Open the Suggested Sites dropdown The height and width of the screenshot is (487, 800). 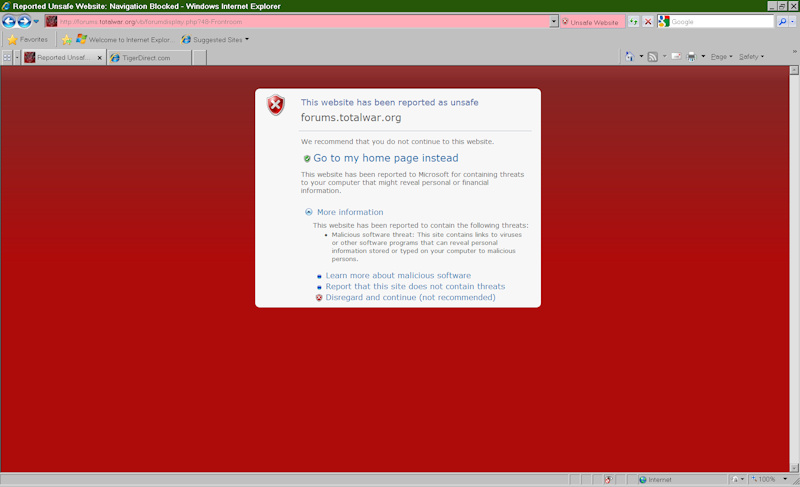coord(215,39)
